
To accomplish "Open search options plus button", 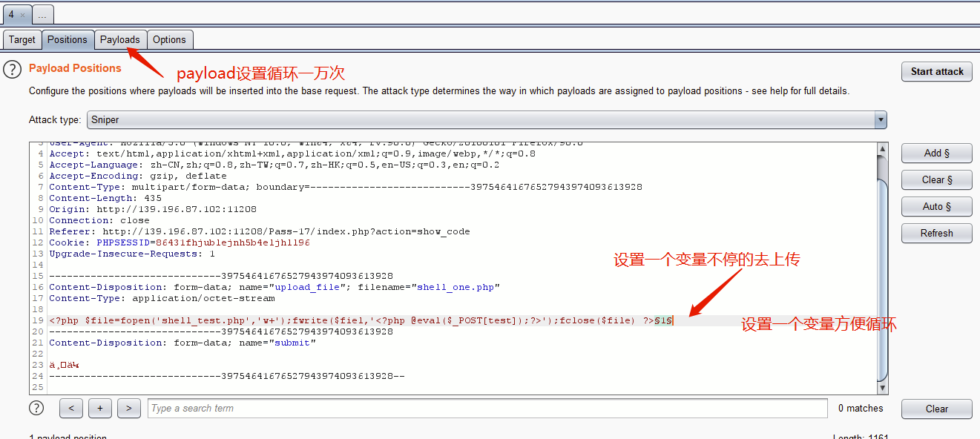I will click(x=100, y=408).
